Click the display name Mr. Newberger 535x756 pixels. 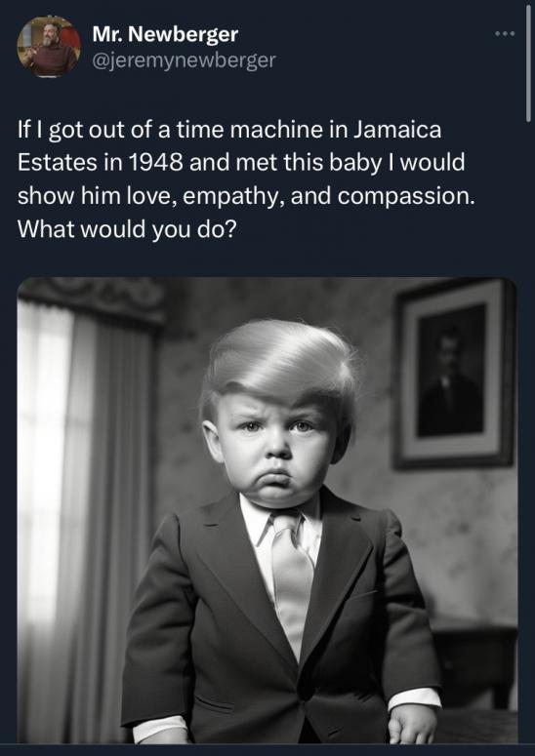tap(165, 34)
